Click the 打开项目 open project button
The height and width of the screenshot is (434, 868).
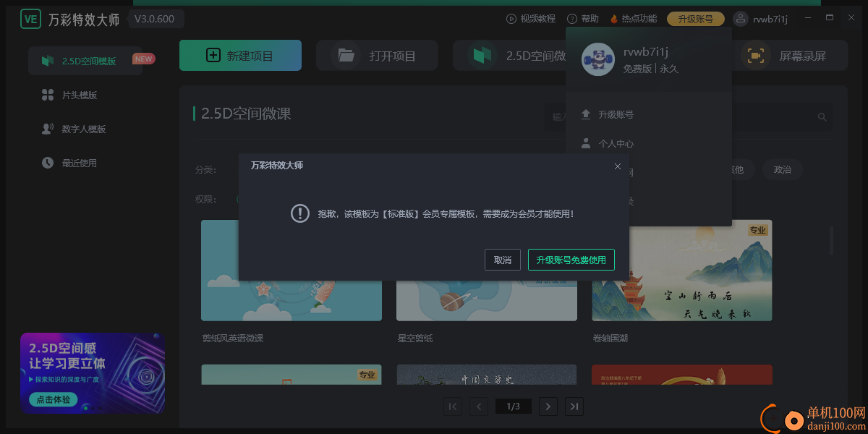tap(377, 55)
